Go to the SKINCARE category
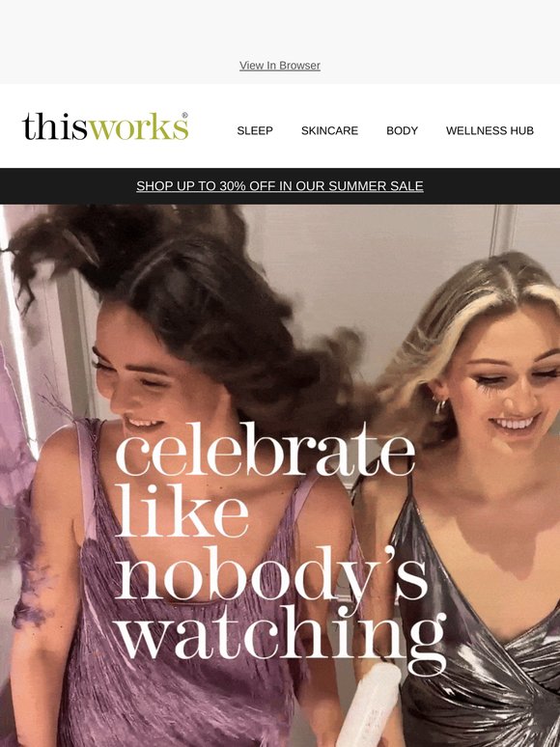The width and height of the screenshot is (560, 747). [x=329, y=130]
